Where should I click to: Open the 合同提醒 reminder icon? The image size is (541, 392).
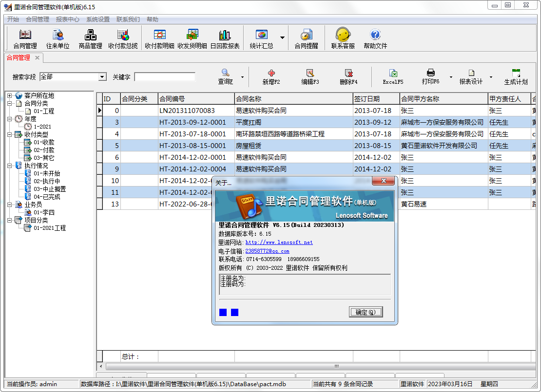click(x=307, y=38)
